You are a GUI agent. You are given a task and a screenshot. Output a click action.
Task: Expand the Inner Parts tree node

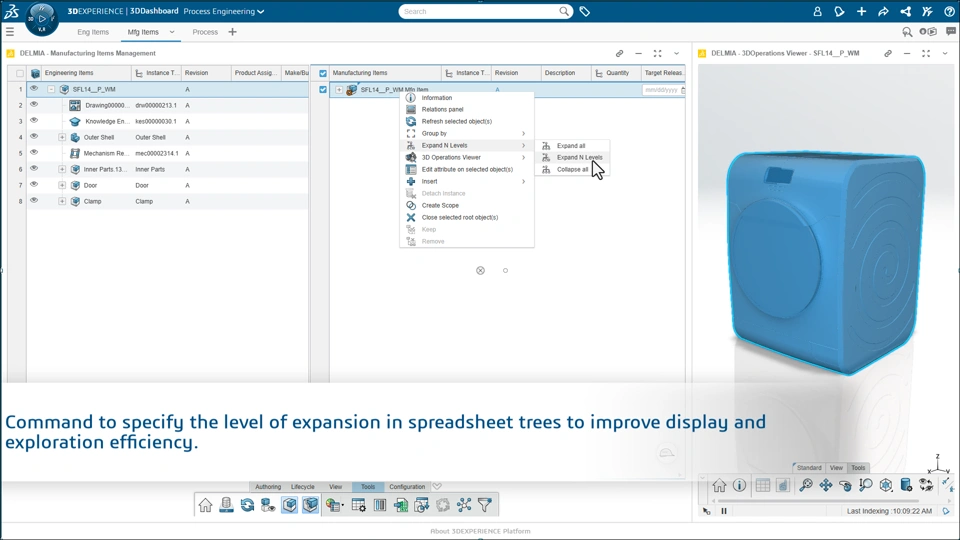[x=62, y=169]
